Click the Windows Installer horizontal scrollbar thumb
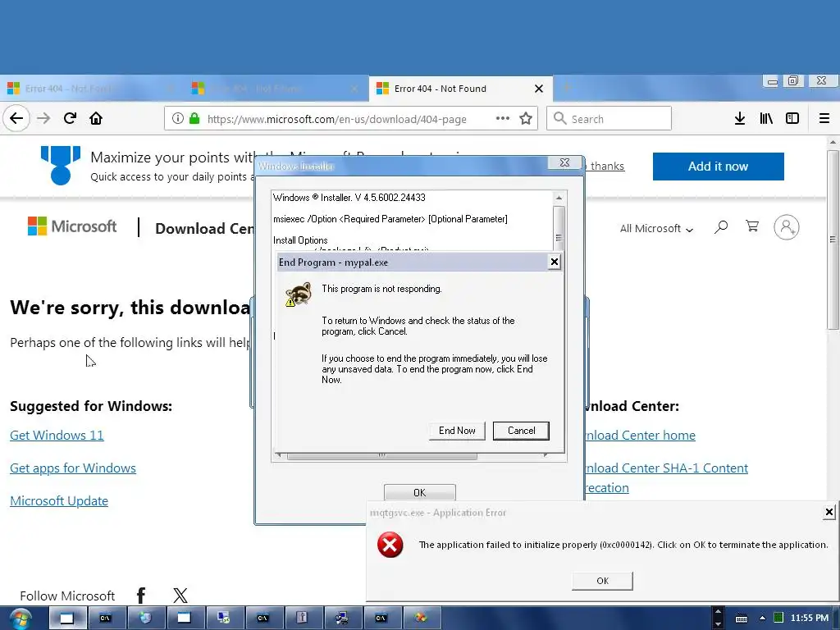 click(382, 456)
